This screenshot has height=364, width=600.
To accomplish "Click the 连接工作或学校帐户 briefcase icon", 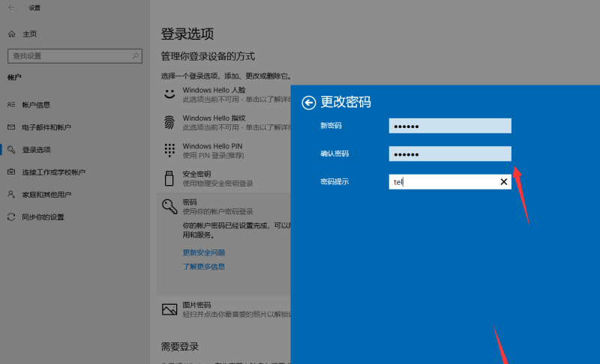I will (x=11, y=172).
